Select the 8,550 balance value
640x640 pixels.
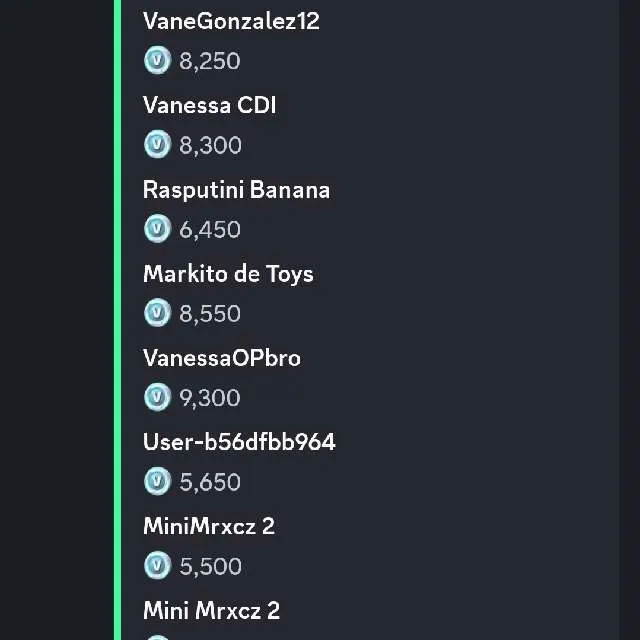[210, 314]
